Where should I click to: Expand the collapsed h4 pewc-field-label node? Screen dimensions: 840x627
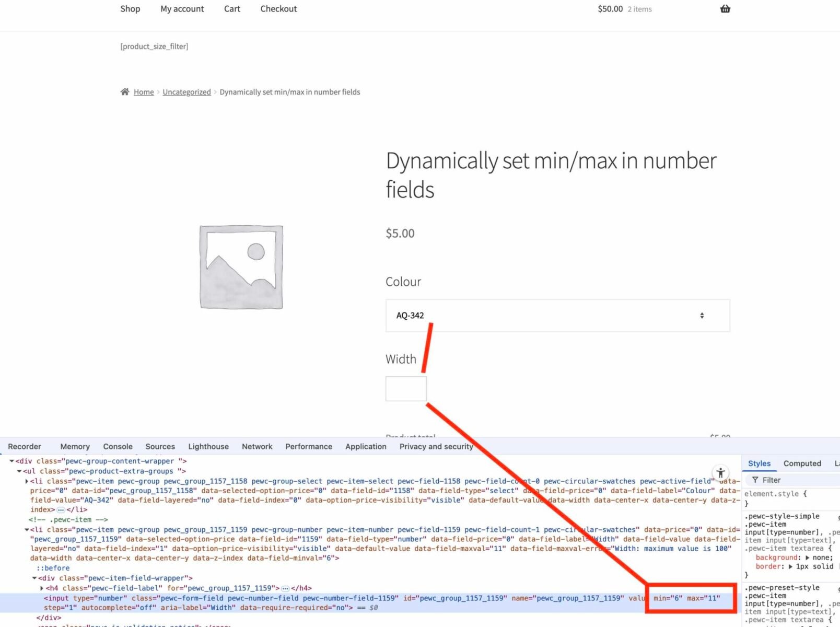pos(42,588)
